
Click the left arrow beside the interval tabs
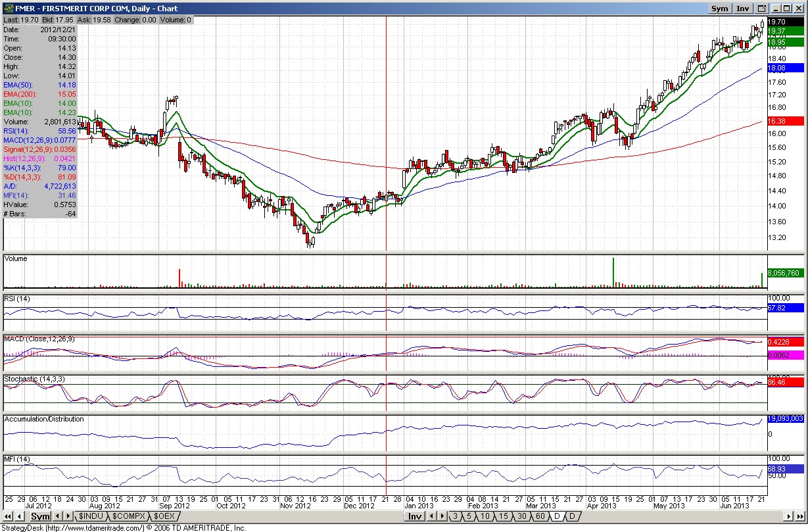click(x=431, y=517)
